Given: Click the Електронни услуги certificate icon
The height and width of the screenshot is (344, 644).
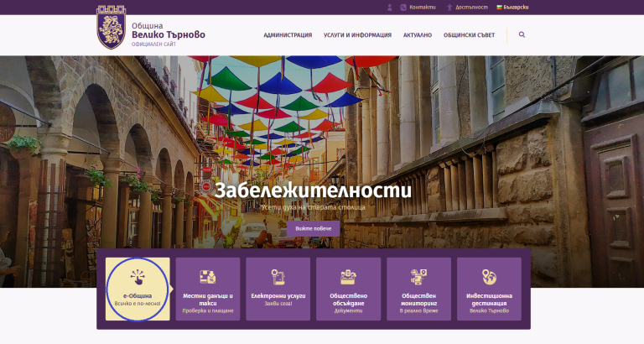Looking at the screenshot, I should [x=278, y=277].
